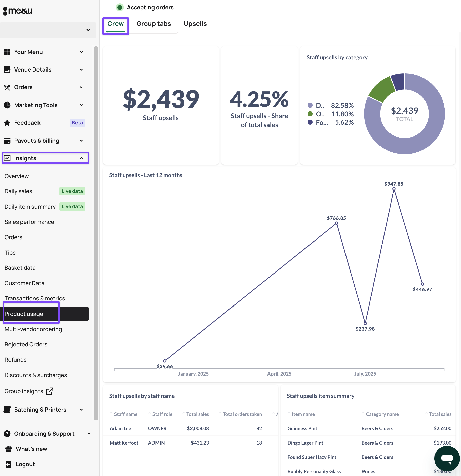Open the Daily sales report
461x476 pixels.
click(x=18, y=191)
